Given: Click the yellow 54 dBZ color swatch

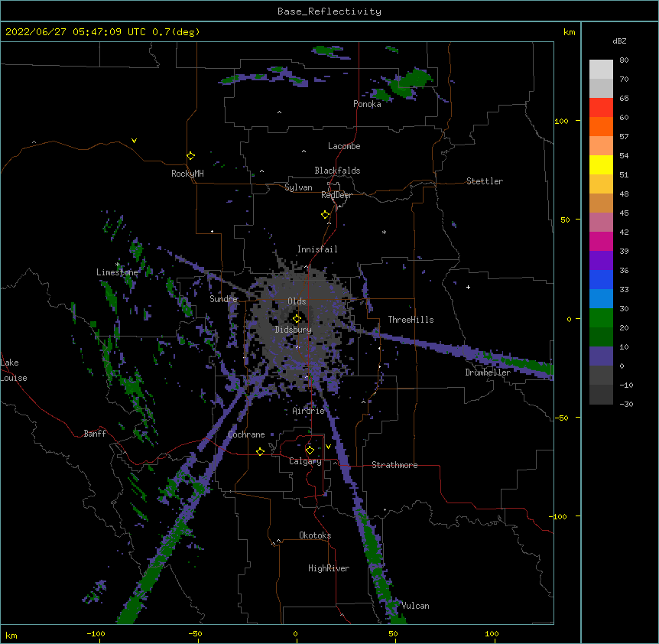Looking at the screenshot, I should click(x=601, y=164).
